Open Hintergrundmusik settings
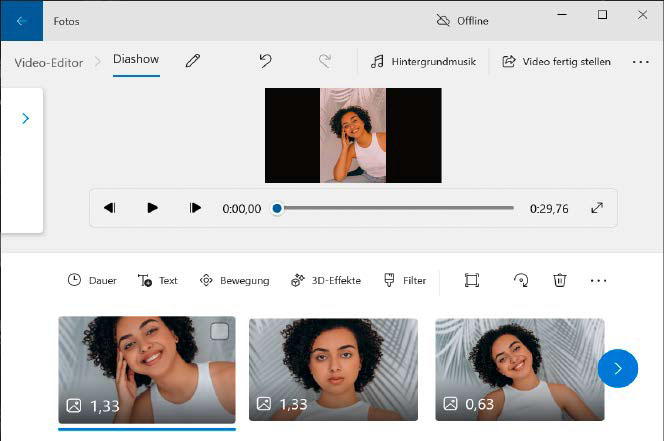The image size is (664, 441). (x=423, y=62)
